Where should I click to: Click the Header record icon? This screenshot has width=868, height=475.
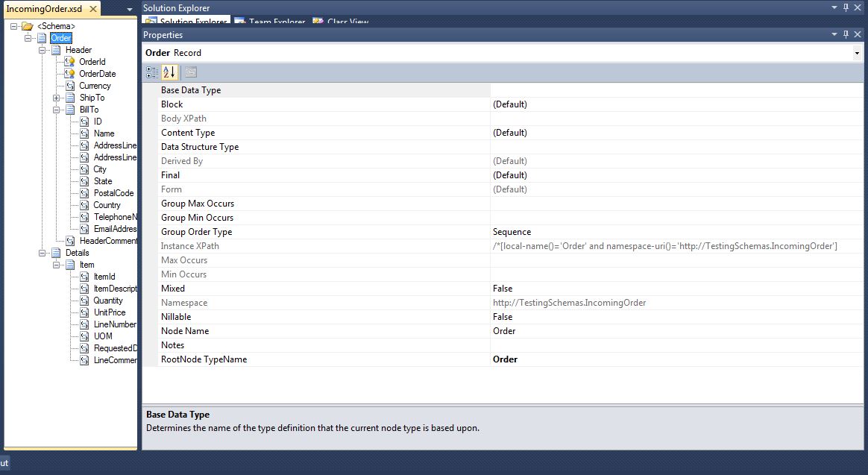[56, 50]
